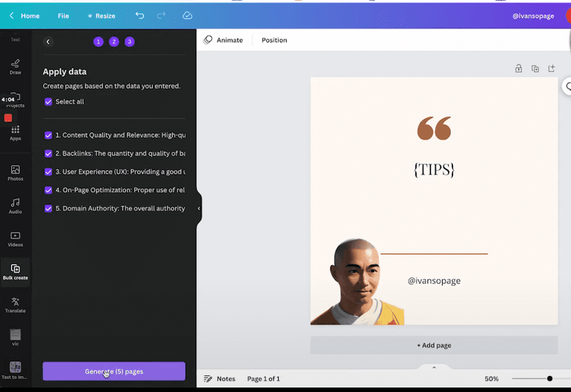Open the Projects folder in sidebar

[15, 100]
